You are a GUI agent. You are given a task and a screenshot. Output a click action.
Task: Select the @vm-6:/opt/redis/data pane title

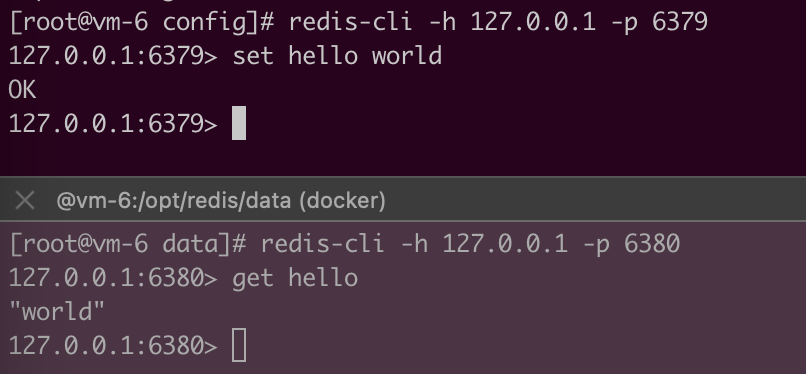click(174, 200)
